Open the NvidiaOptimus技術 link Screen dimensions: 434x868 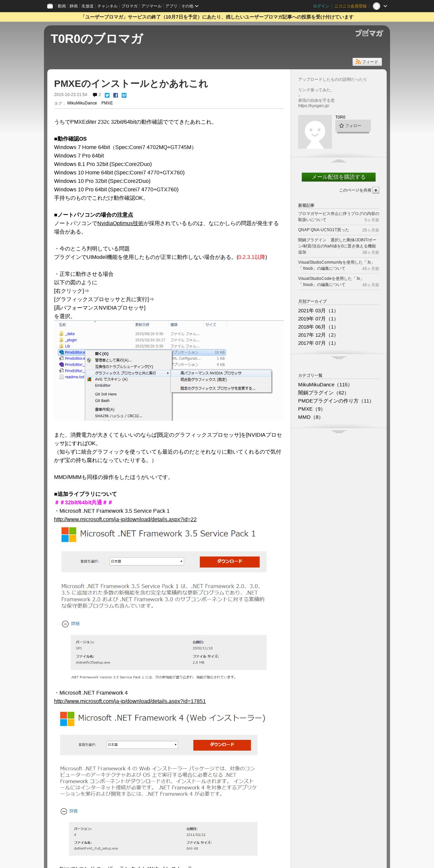[120, 223]
